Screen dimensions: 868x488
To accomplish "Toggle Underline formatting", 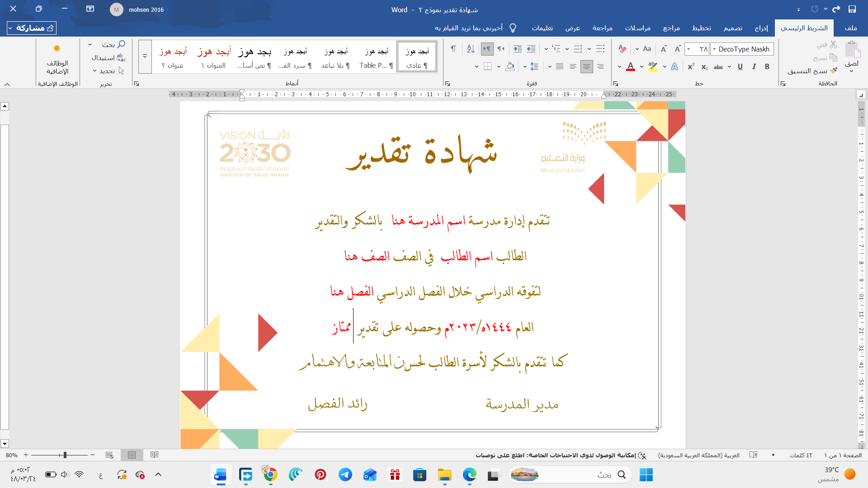I will 740,66.
